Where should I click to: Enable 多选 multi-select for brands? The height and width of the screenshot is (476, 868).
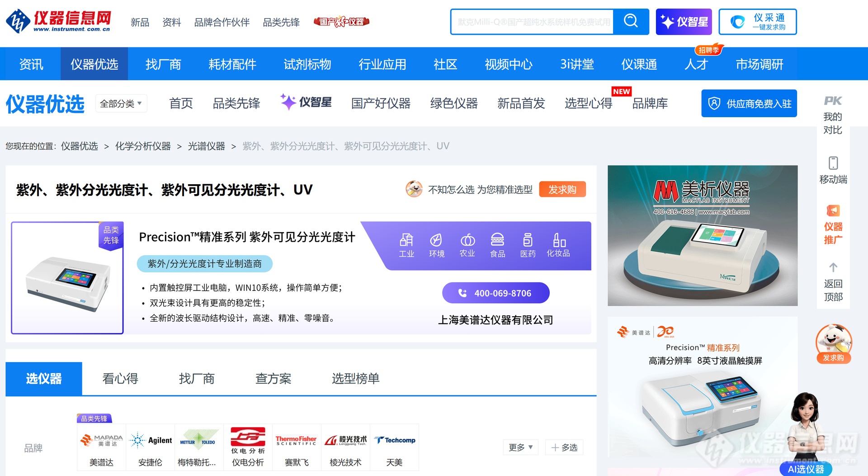pyautogui.click(x=564, y=447)
